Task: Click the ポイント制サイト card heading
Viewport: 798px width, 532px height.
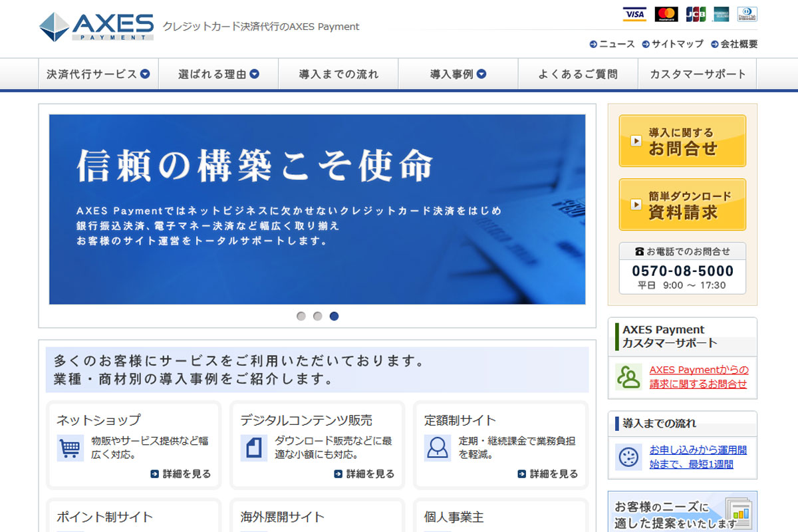Action: [x=104, y=517]
